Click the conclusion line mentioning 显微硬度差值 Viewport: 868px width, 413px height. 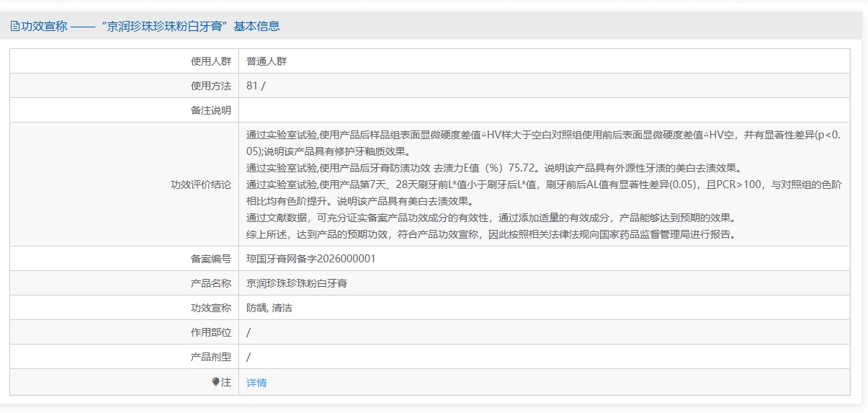point(544,143)
